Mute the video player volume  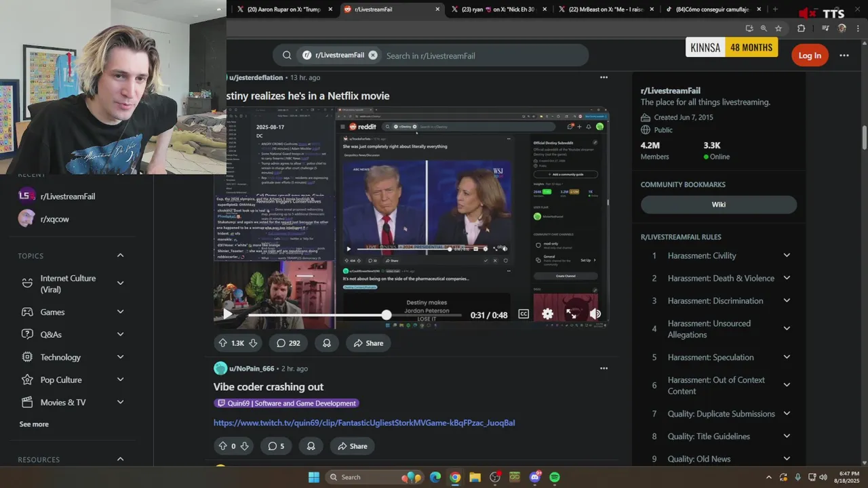pyautogui.click(x=595, y=314)
